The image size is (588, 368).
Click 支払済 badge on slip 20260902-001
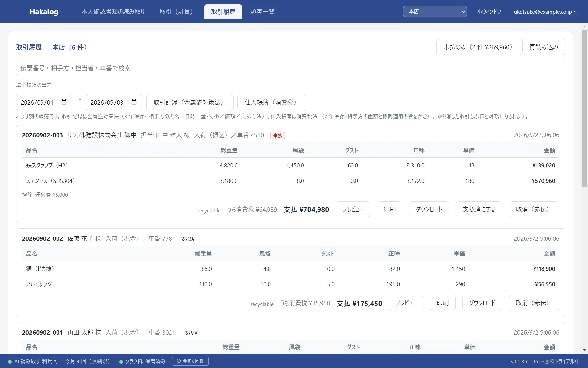tap(191, 333)
